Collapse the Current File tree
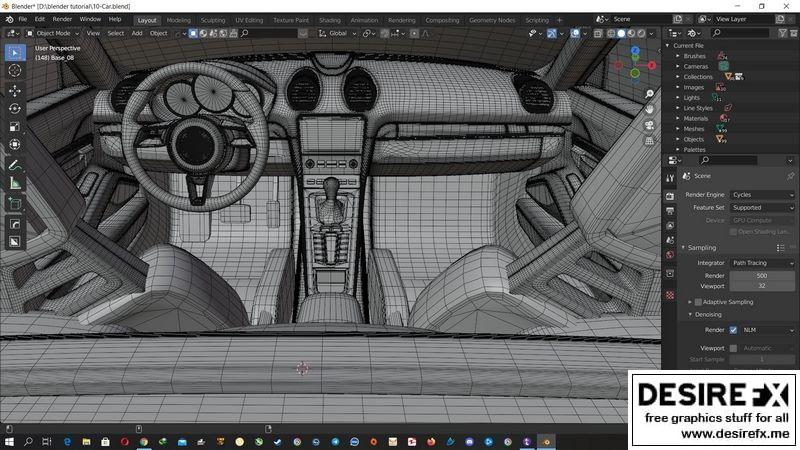This screenshot has height=450, width=800. click(667, 45)
